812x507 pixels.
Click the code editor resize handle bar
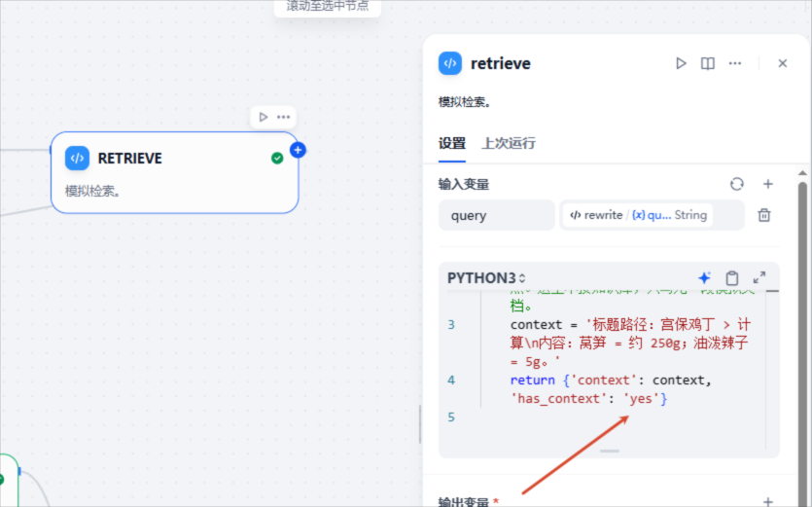[x=610, y=451]
